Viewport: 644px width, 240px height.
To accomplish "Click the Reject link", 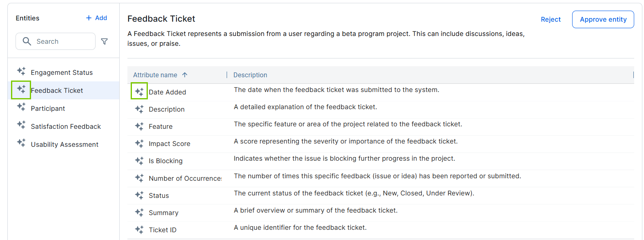I will [550, 19].
